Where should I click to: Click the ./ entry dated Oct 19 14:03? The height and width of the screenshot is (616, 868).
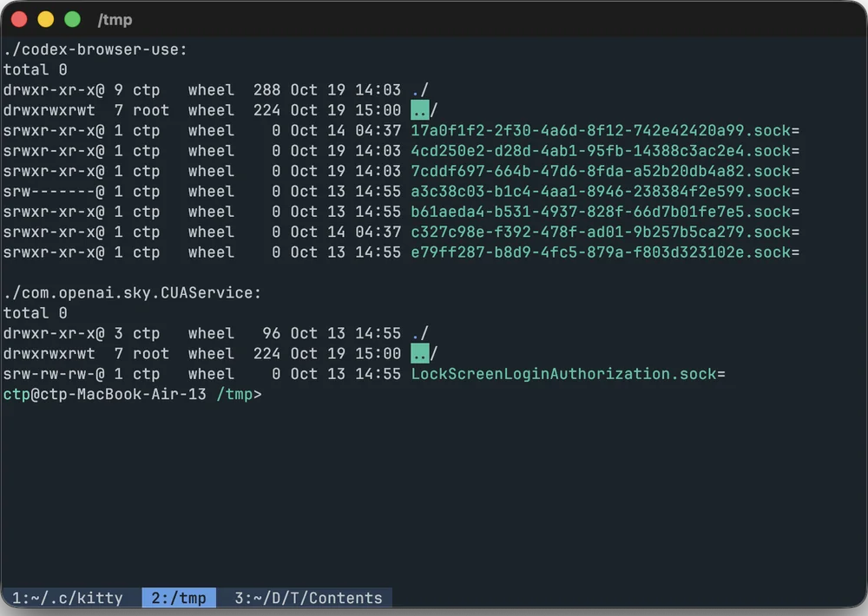click(x=419, y=90)
